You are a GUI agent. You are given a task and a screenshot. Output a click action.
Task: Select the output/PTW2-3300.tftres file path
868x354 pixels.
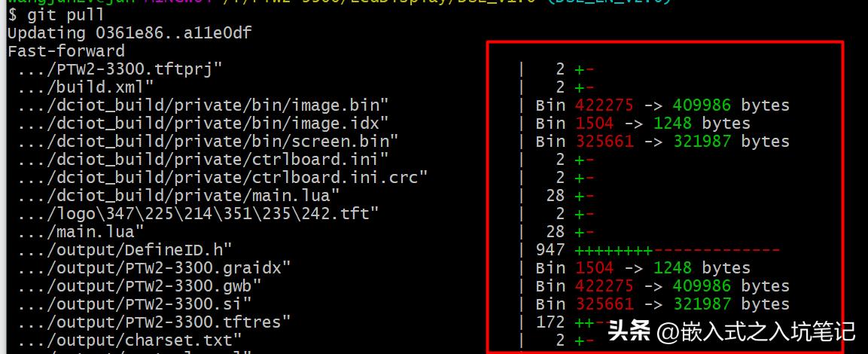tap(154, 322)
